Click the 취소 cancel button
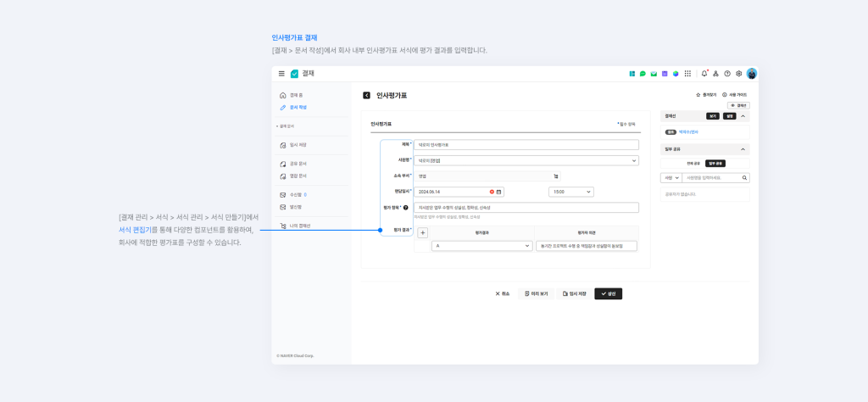Image resolution: width=868 pixels, height=402 pixels. [x=502, y=294]
